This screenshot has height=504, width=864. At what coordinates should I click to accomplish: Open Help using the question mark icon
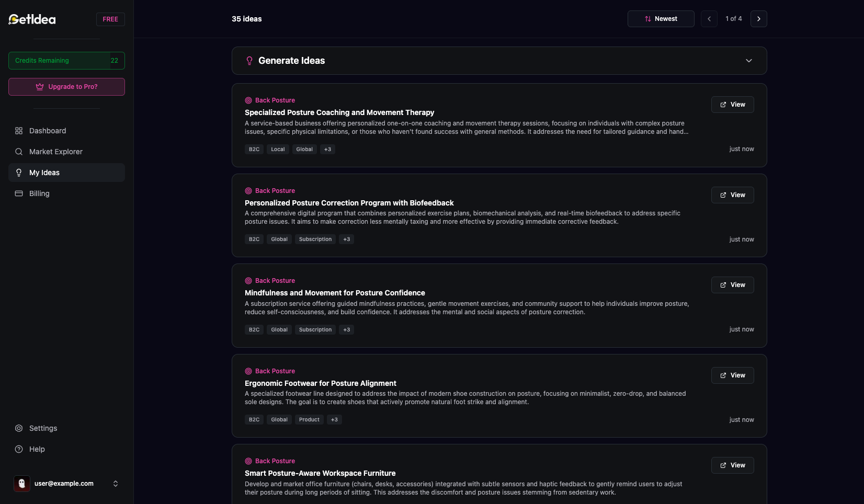pos(19,449)
